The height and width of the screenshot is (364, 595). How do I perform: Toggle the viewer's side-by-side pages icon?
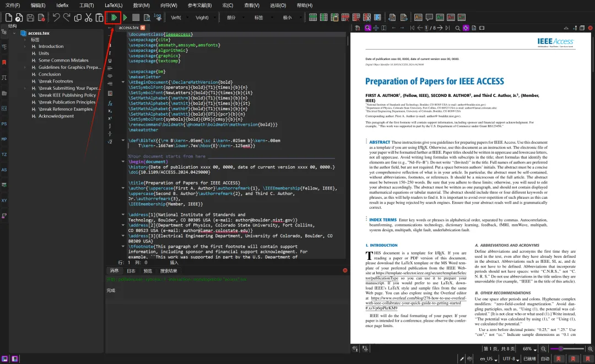pos(383,28)
